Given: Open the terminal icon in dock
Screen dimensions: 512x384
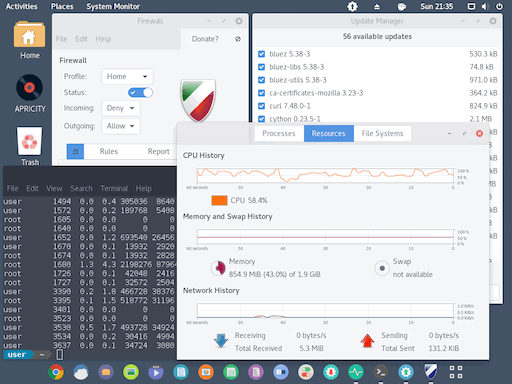Looking at the screenshot, I should (x=381, y=372).
